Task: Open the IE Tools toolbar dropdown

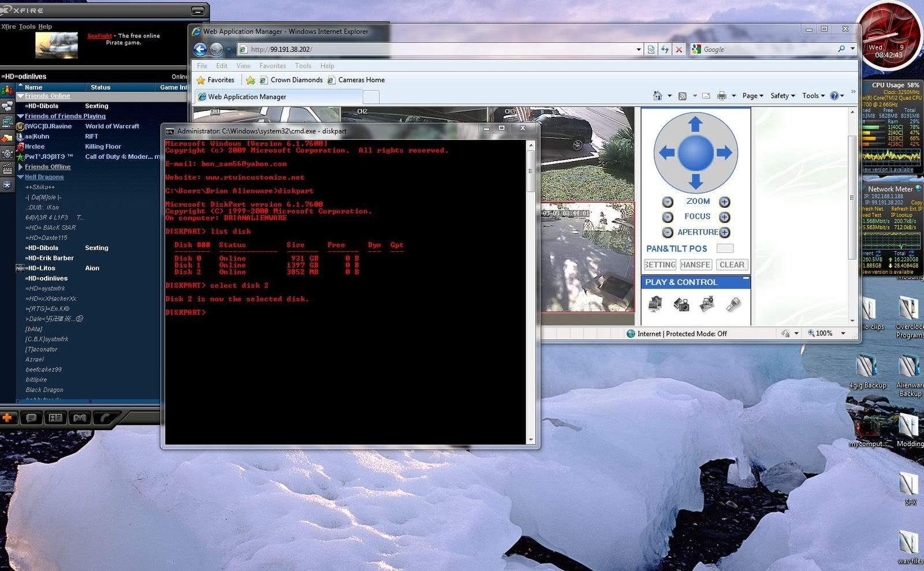Action: pyautogui.click(x=813, y=96)
